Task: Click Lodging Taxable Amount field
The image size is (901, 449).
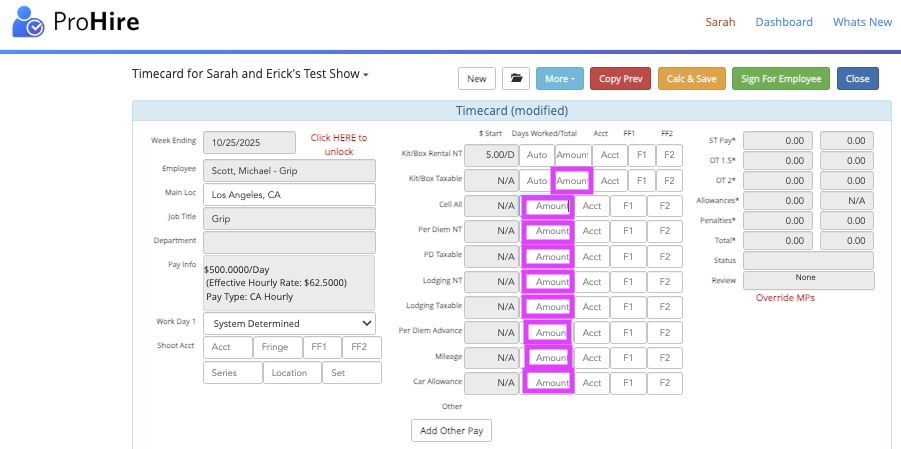Action: [549, 307]
